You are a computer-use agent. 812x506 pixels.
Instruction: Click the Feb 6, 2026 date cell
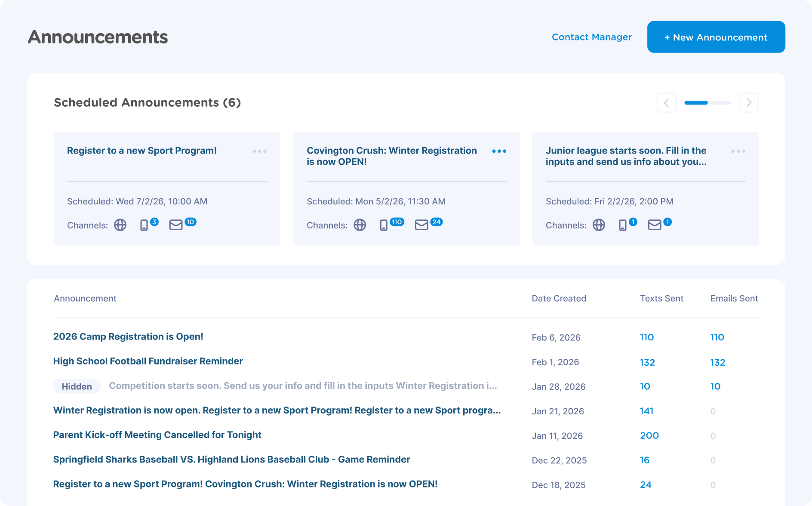pyautogui.click(x=556, y=337)
